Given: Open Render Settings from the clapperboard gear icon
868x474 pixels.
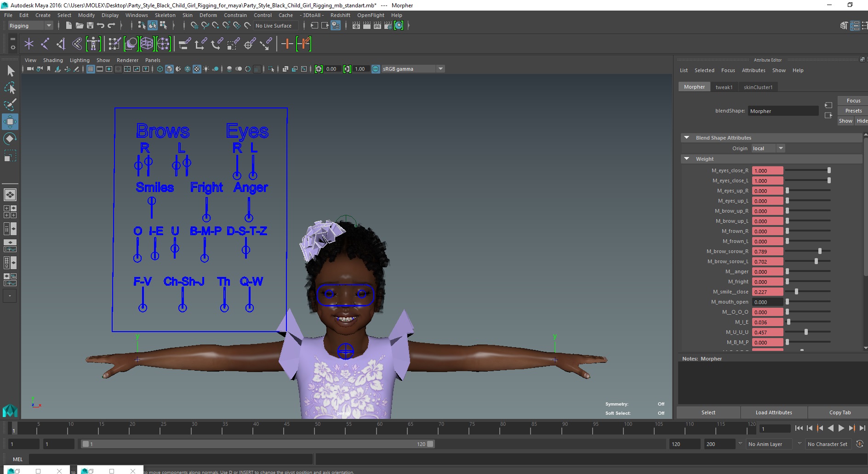Looking at the screenshot, I should [388, 25].
